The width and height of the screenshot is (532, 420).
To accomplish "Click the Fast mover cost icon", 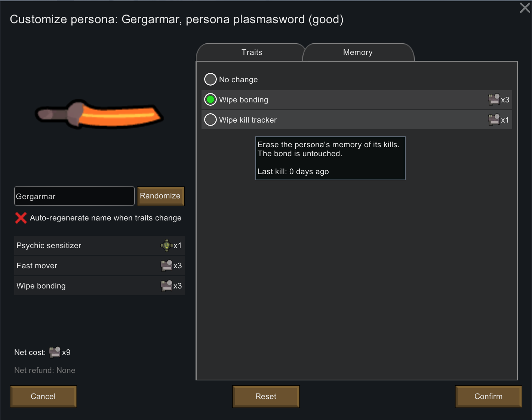I will coord(166,266).
